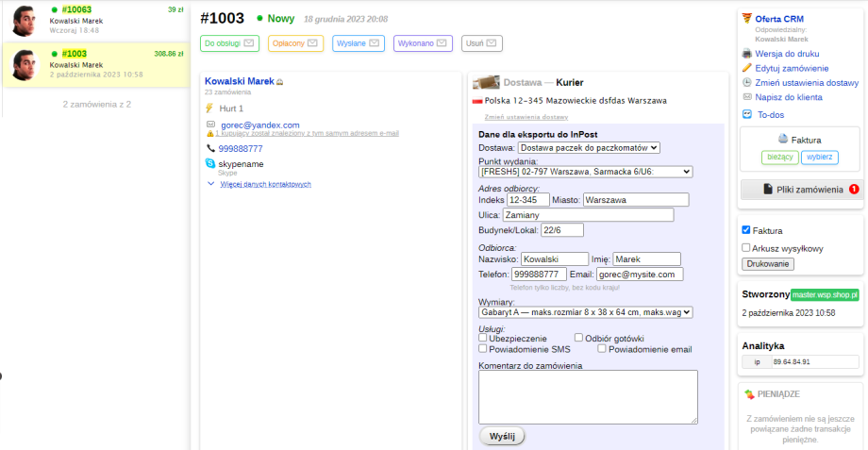Open order #10063 in the list

click(76, 9)
